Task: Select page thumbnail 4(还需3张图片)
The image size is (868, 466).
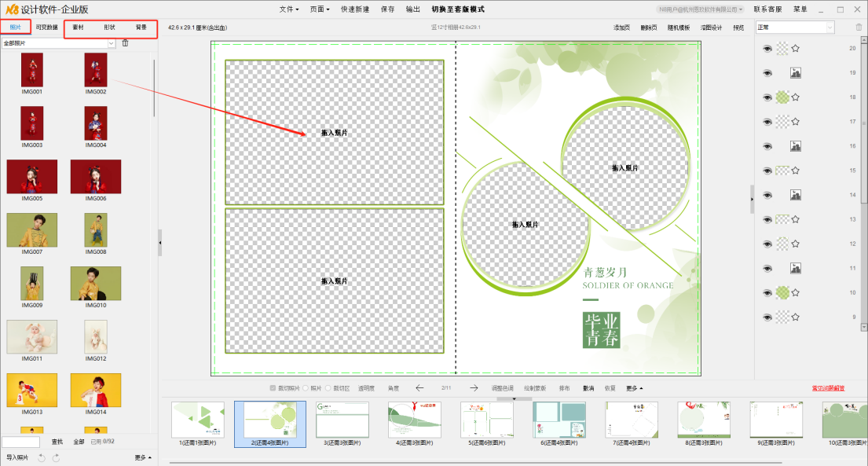Action: pyautogui.click(x=415, y=424)
